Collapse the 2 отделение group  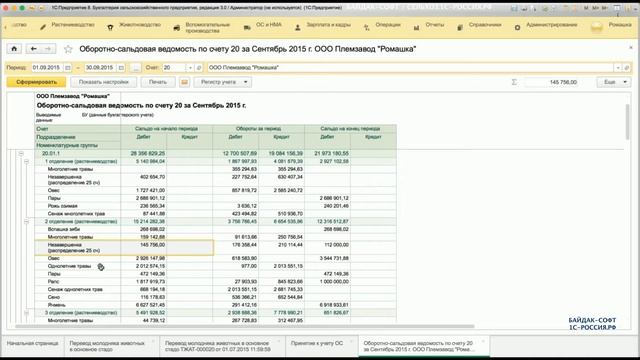click(x=26, y=222)
